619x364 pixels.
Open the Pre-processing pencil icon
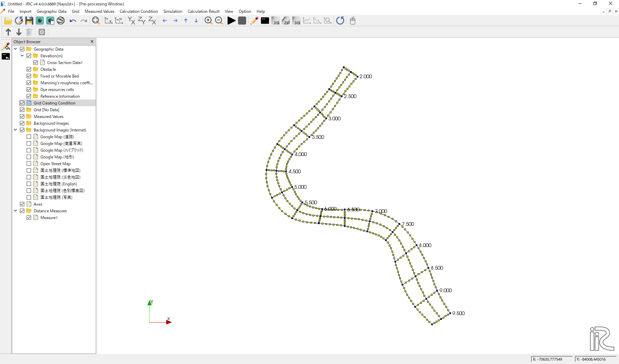coord(255,21)
